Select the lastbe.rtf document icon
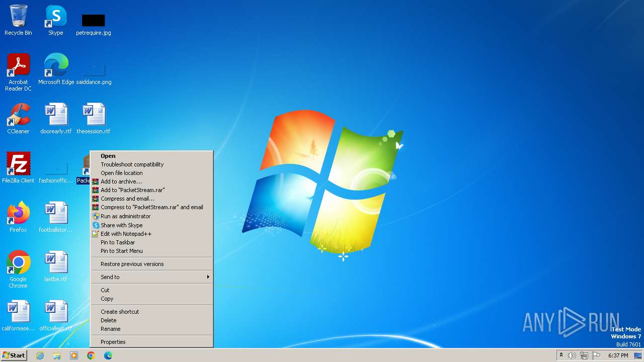Image resolution: width=644 pixels, height=362 pixels. point(56,266)
